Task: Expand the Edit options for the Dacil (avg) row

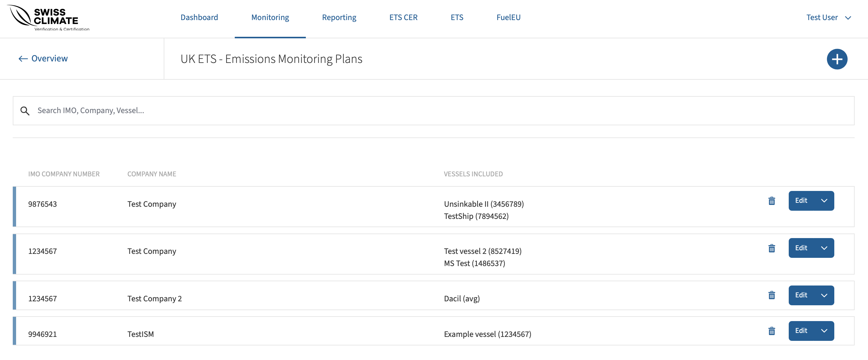Action: pos(824,295)
